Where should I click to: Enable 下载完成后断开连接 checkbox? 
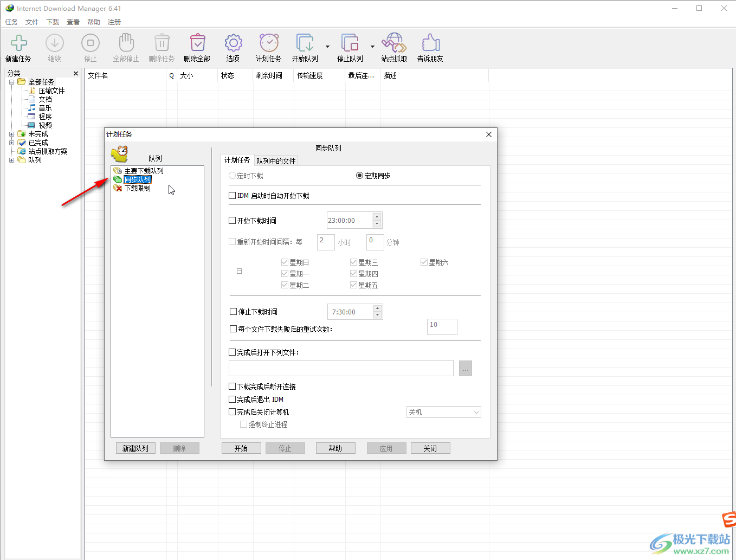pyautogui.click(x=233, y=387)
